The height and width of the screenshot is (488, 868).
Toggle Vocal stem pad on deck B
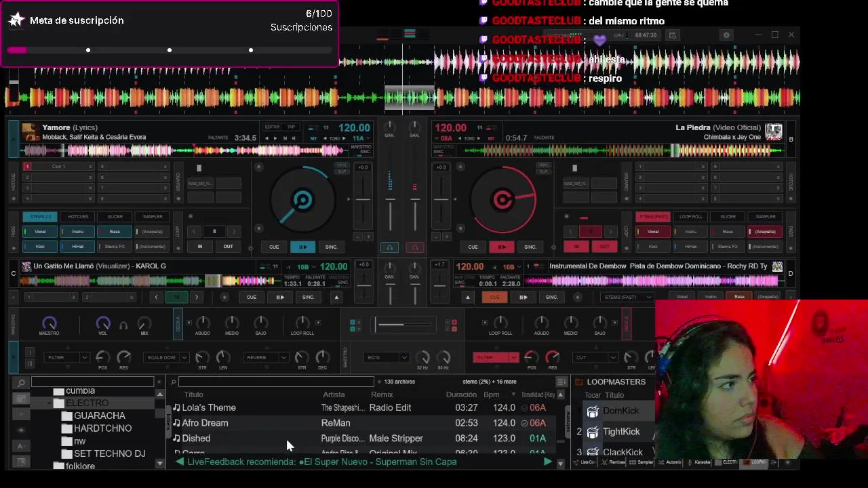point(653,232)
